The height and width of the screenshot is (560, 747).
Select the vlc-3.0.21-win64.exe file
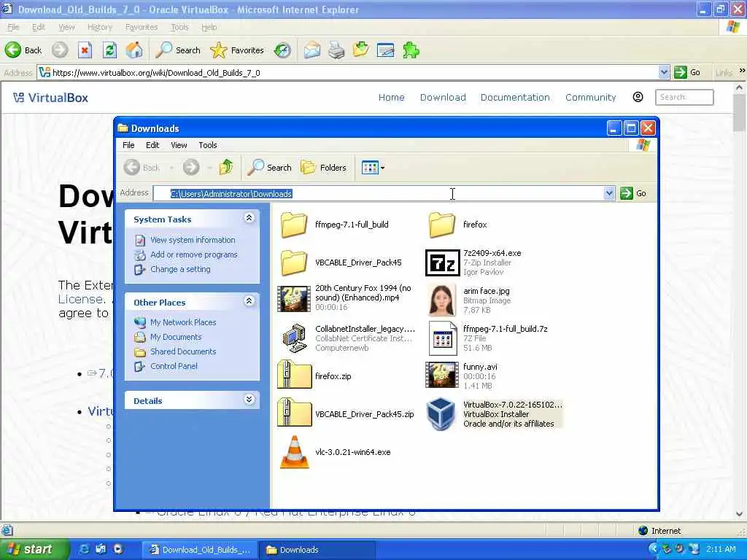[x=334, y=452]
